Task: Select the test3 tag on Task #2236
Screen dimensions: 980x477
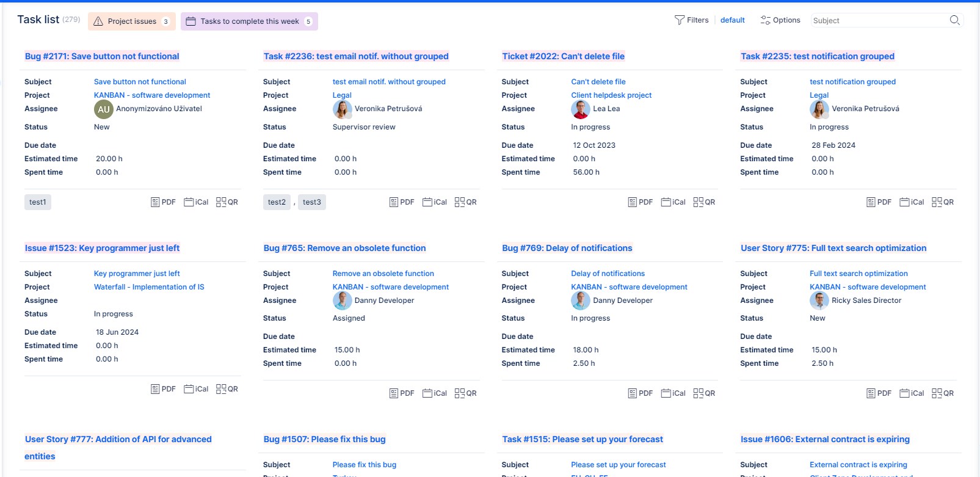Action: click(x=311, y=202)
